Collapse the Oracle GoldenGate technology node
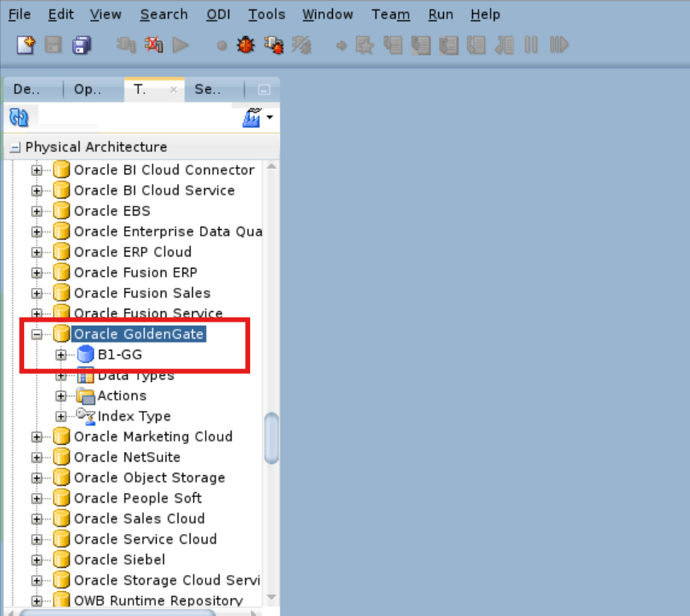Screen dimensions: 690x616 (36, 334)
